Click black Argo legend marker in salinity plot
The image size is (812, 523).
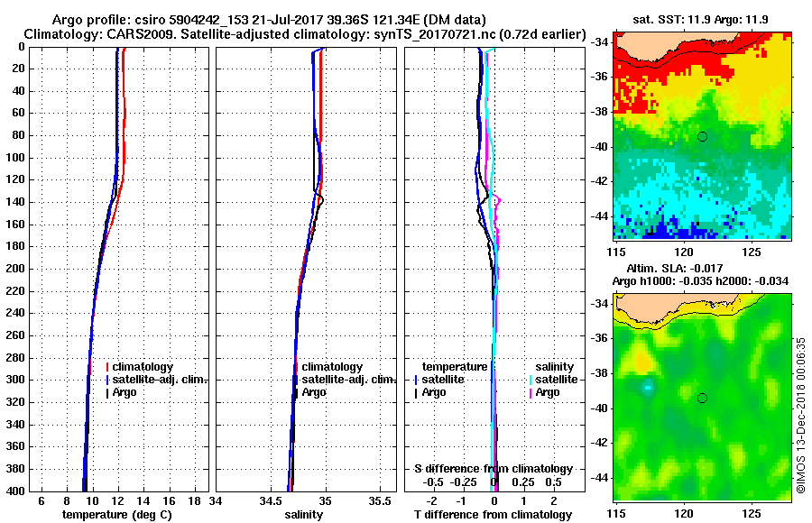coord(296,392)
